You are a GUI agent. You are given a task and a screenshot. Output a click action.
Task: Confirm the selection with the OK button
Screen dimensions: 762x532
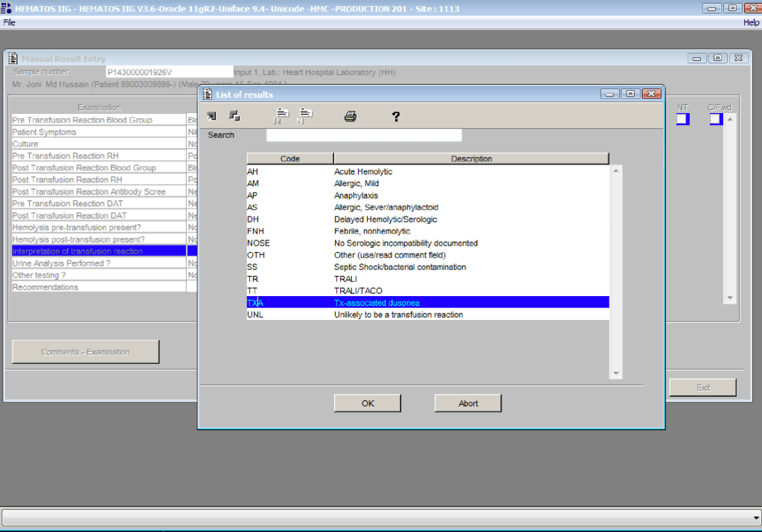367,403
